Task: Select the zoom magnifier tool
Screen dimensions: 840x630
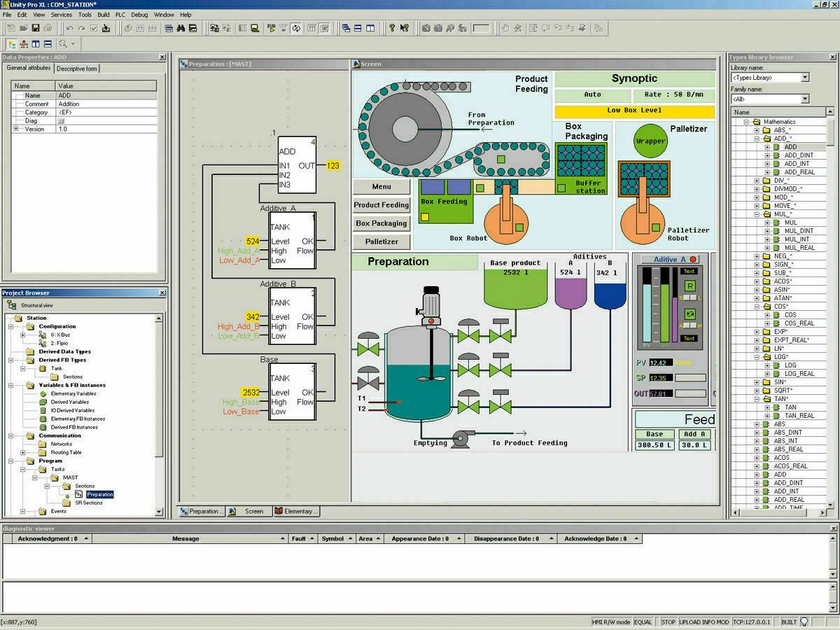Action: click(x=62, y=43)
